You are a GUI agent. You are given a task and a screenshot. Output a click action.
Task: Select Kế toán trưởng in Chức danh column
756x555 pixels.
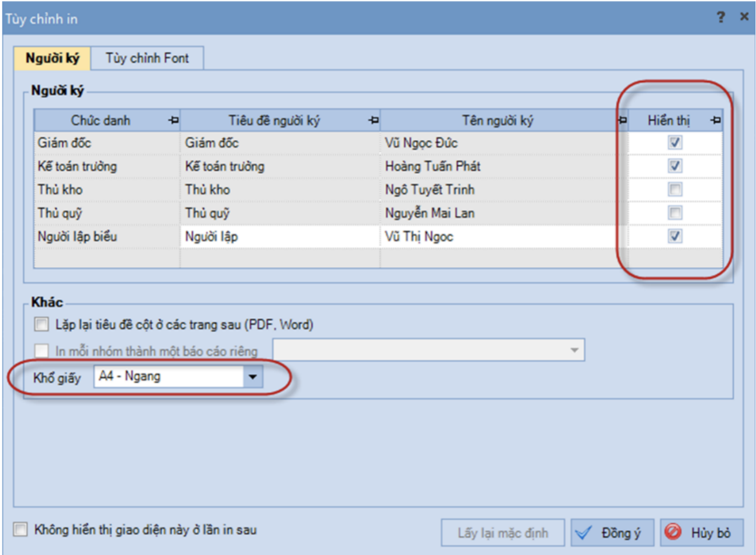click(107, 166)
